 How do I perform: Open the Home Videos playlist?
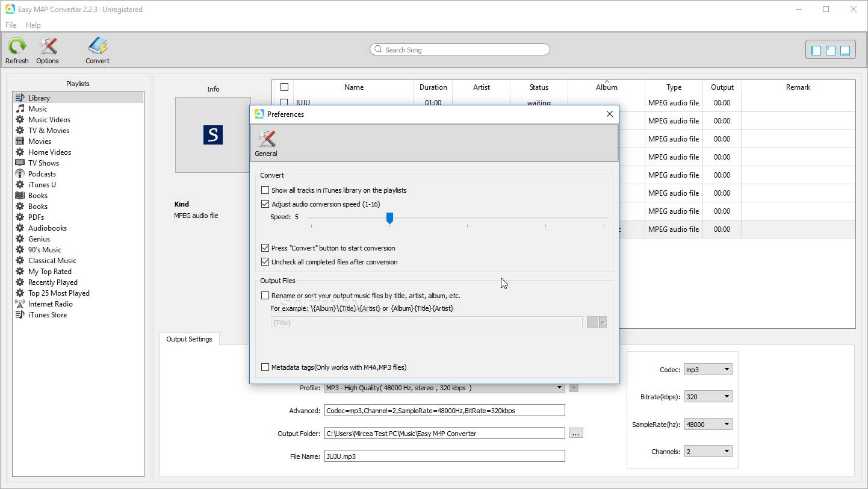tap(78, 152)
